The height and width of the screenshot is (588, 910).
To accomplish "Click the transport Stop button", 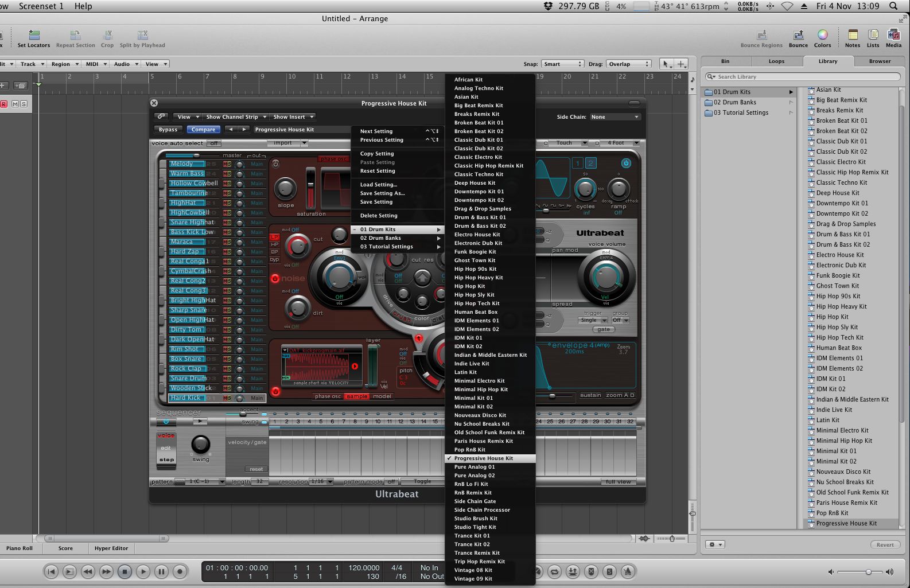I will [125, 571].
